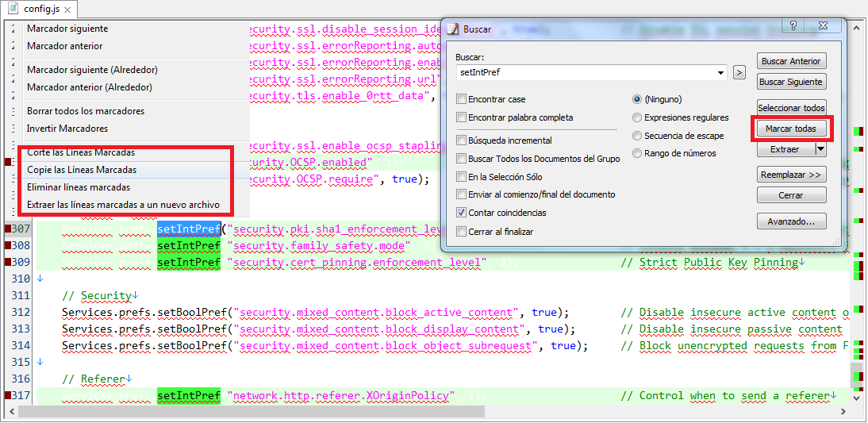This screenshot has height=423, width=868.
Task: Click the vertical scrollbar thumb
Action: pyautogui.click(x=857, y=375)
